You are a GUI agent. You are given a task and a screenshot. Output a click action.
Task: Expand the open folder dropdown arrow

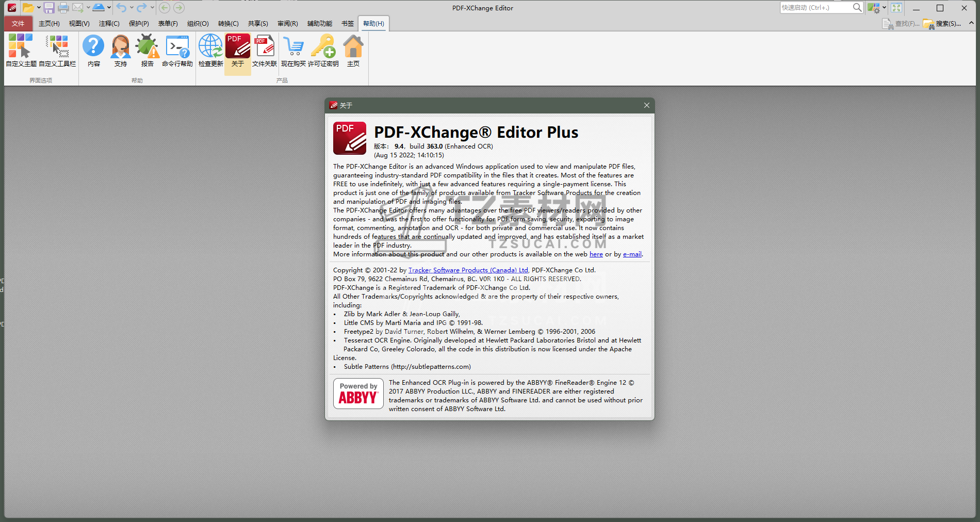(x=39, y=8)
